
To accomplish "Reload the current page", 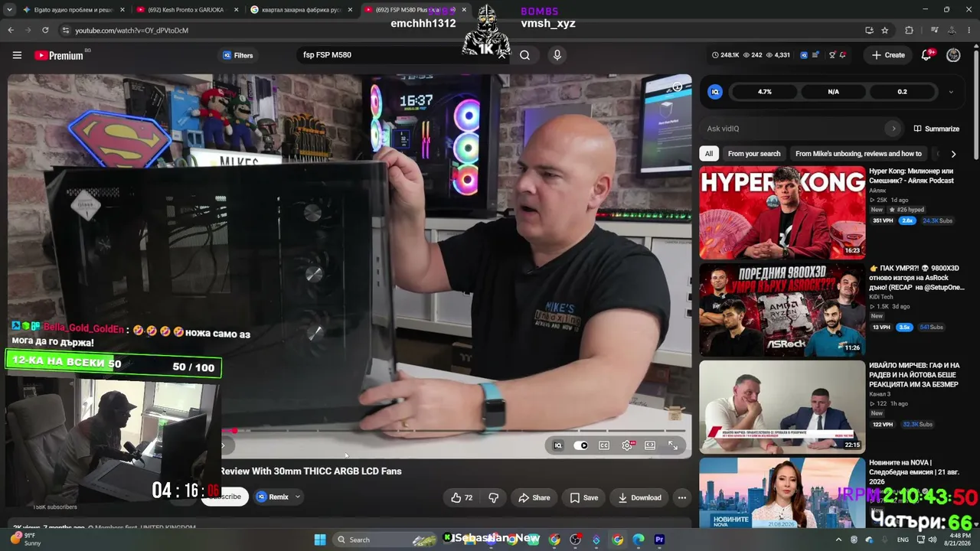I will [45, 30].
